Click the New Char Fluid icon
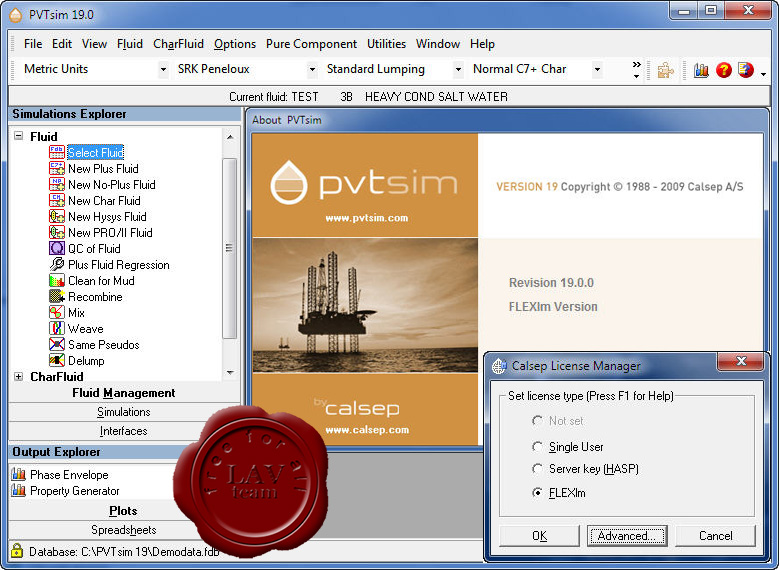 point(57,200)
